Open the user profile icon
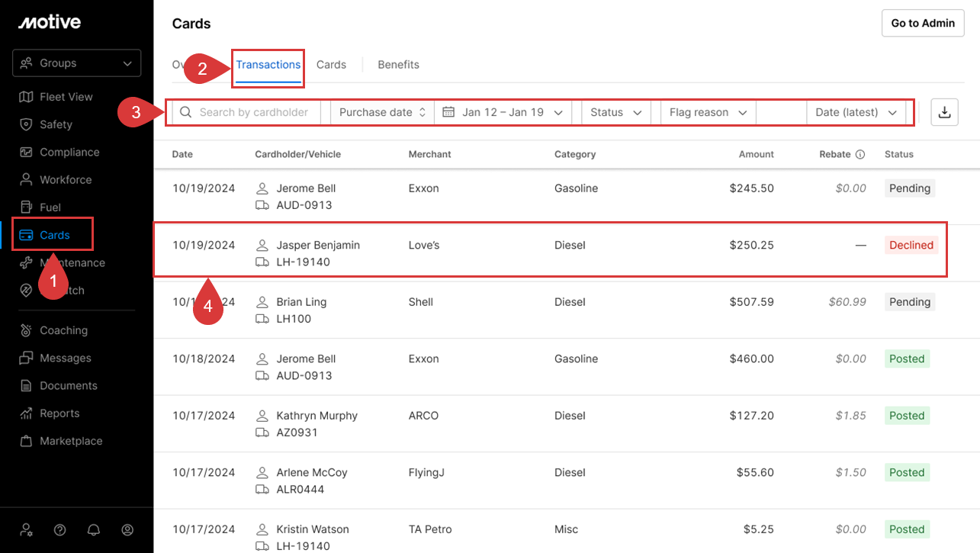This screenshot has height=553, width=980. pos(127,529)
